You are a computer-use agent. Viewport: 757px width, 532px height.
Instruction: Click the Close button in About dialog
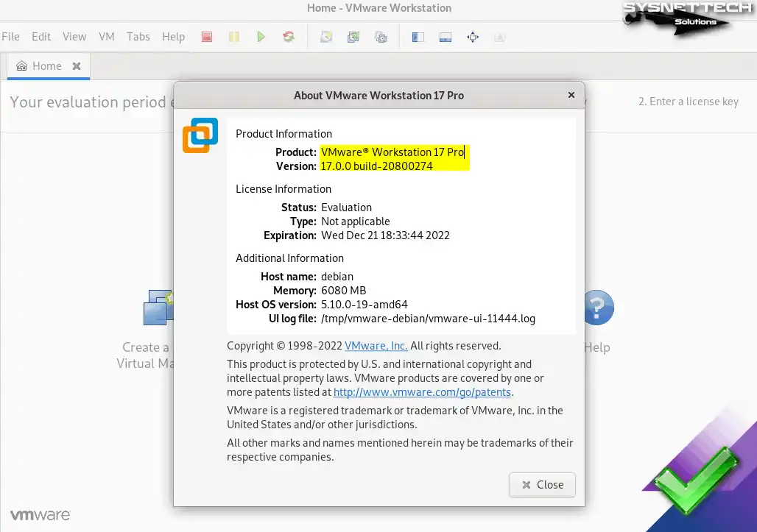(x=542, y=485)
